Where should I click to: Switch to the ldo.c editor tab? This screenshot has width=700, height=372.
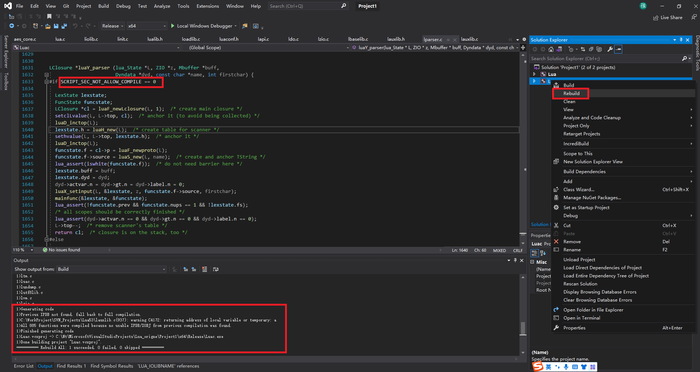pos(293,39)
